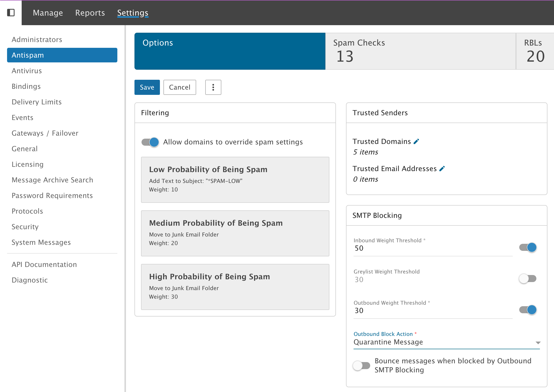The image size is (554, 392).
Task: Open the API Documentation link
Action: pyautogui.click(x=44, y=264)
